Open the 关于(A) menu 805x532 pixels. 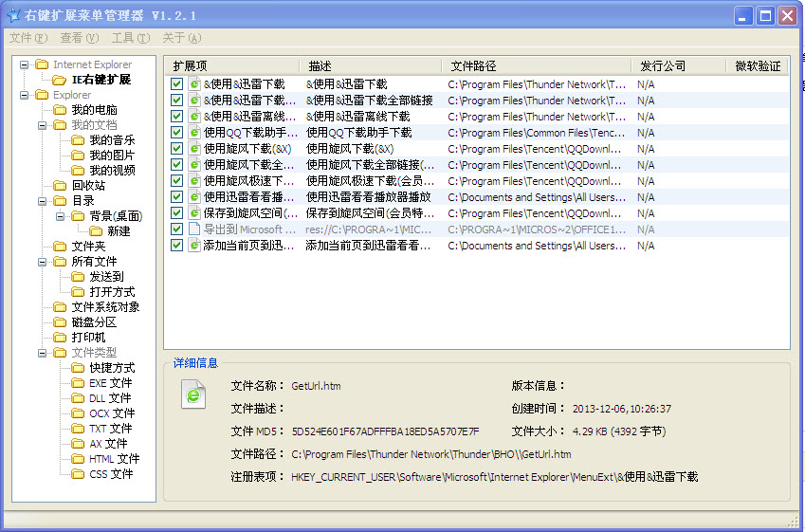click(182, 38)
